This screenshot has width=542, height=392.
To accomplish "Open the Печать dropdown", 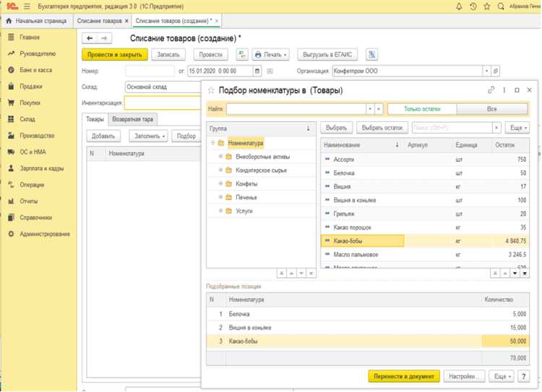I will tap(271, 54).
